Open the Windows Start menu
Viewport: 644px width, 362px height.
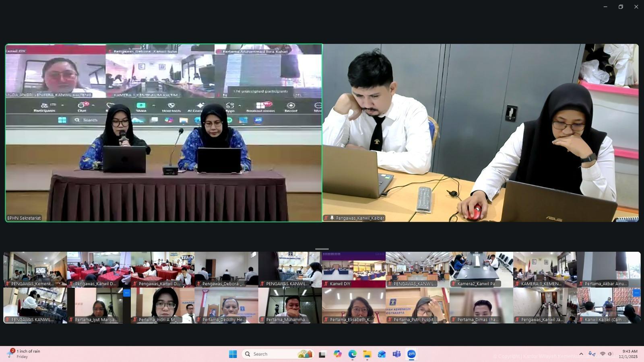pyautogui.click(x=233, y=354)
